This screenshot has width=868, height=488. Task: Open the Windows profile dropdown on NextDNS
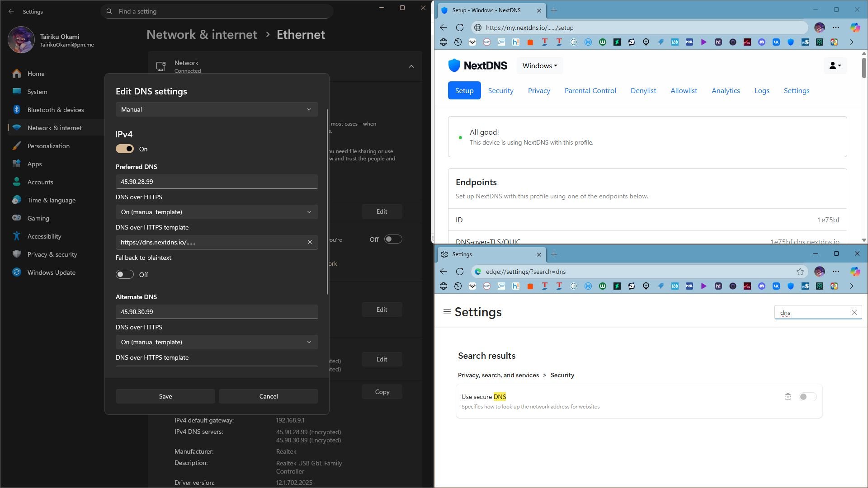coord(540,66)
